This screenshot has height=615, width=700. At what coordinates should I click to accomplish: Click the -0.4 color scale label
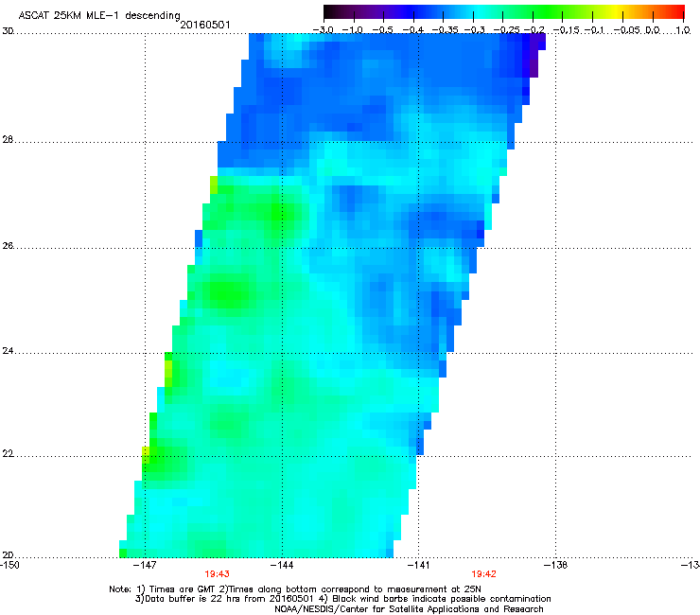click(413, 30)
